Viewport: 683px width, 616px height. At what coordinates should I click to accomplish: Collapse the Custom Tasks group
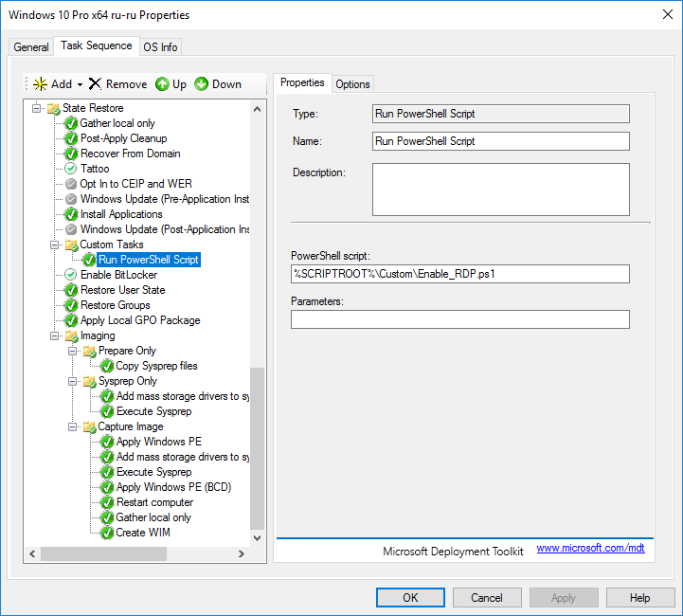point(54,245)
